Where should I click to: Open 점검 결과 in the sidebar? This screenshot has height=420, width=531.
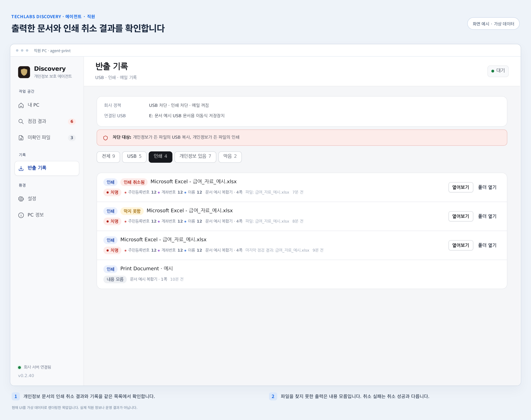click(x=47, y=121)
